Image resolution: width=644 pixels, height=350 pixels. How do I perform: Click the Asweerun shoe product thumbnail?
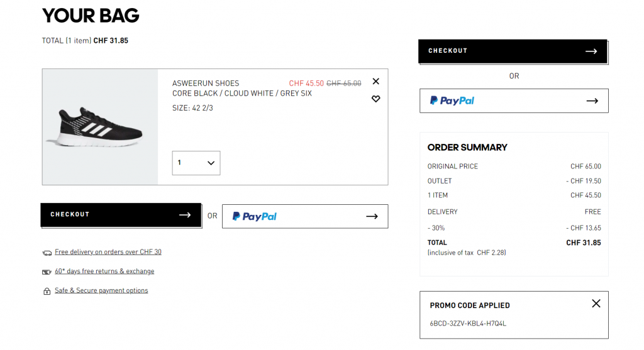pos(101,127)
